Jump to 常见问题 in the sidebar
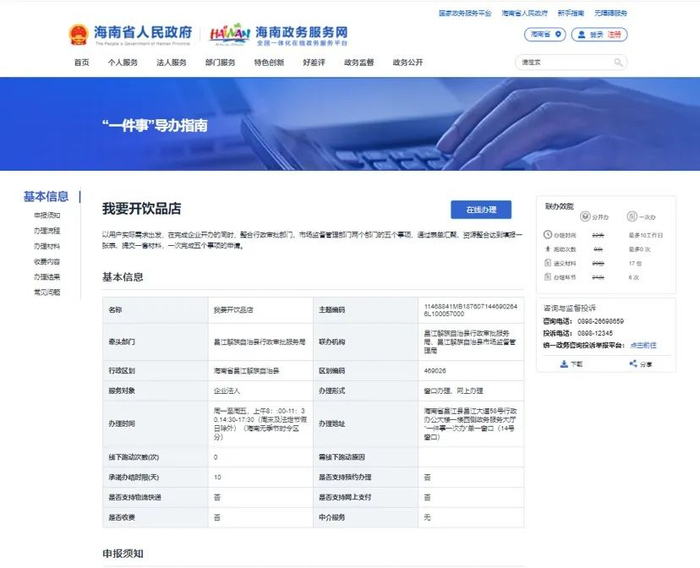The width and height of the screenshot is (700, 568). (47, 292)
